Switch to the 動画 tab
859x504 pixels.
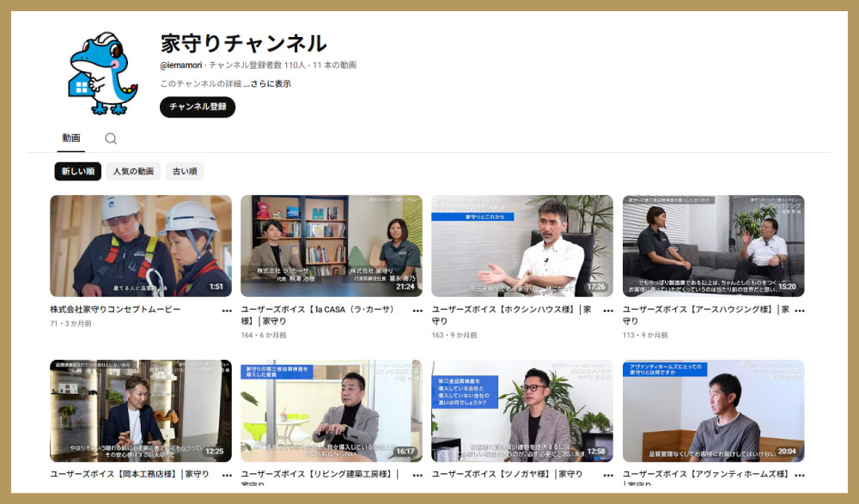click(x=71, y=138)
